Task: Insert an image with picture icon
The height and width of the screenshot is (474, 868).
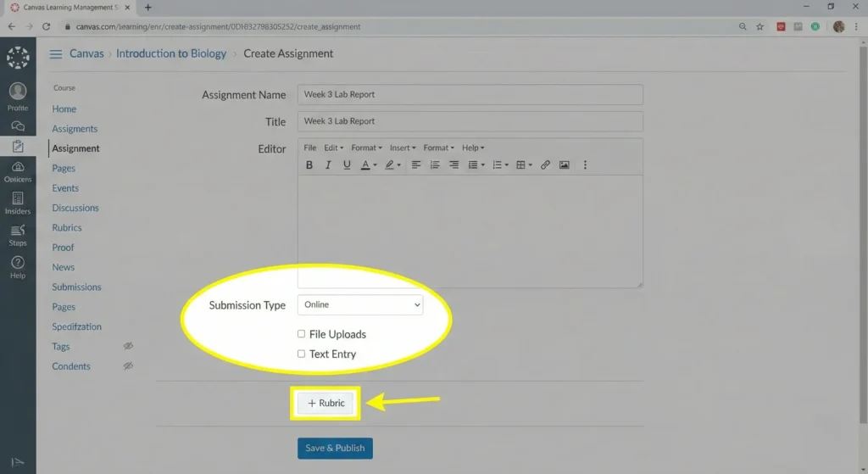Action: pyautogui.click(x=564, y=165)
